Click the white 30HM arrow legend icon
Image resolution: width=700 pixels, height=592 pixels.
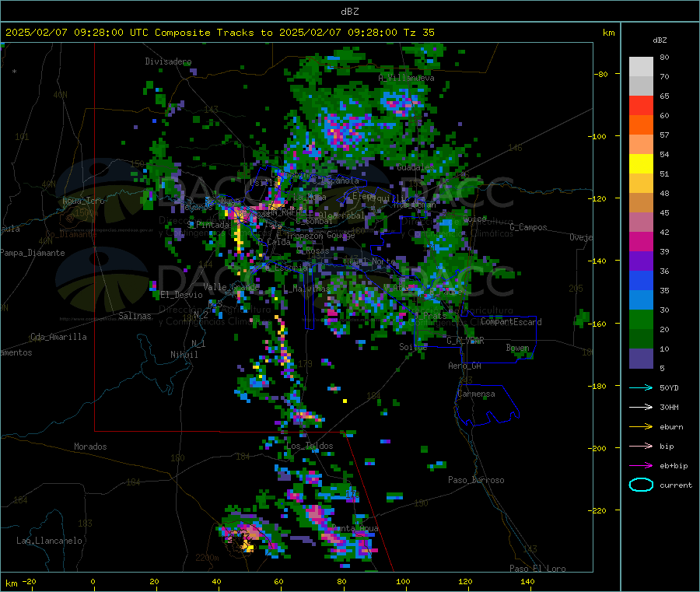click(641, 407)
